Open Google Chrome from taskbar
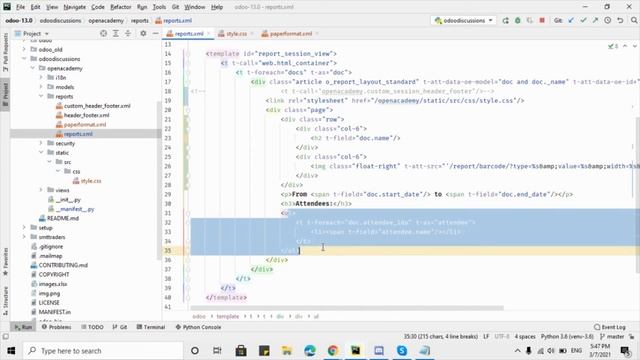Viewport: 640px width, 360px height. [x=333, y=351]
